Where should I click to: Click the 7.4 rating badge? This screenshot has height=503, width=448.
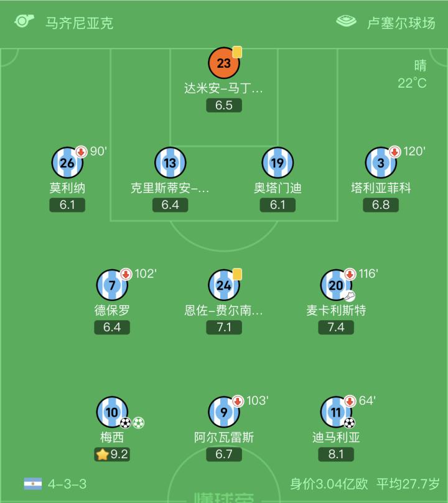336,327
